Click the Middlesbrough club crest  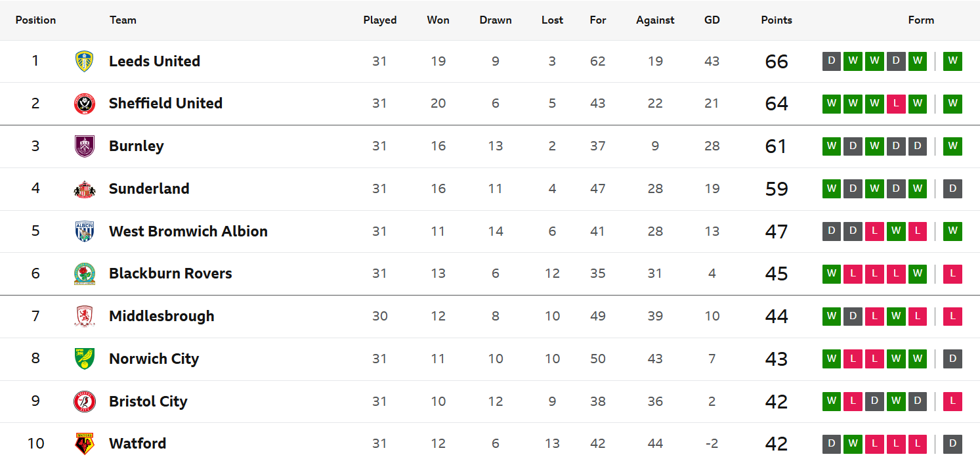pos(85,316)
